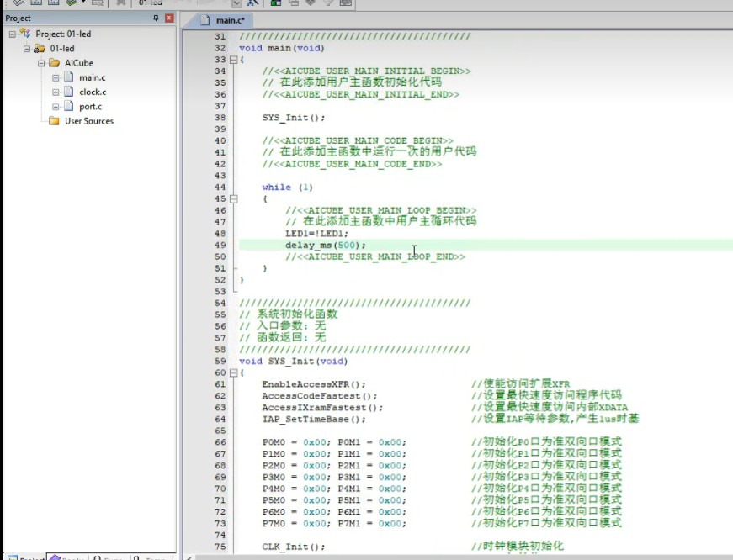Close the Project panel with red X
This screenshot has height=560, width=733.
click(x=170, y=18)
